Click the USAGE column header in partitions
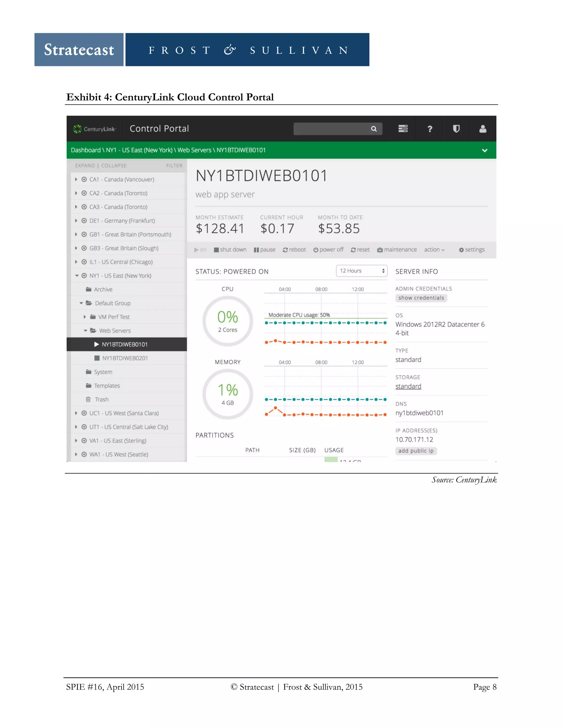This screenshot has width=563, height=728. point(334,450)
